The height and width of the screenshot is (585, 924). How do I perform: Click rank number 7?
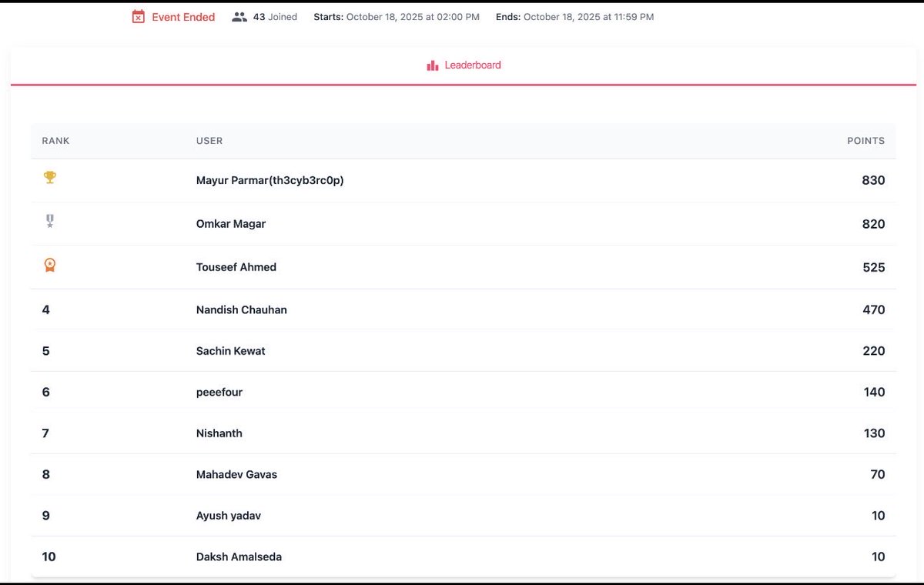pos(46,433)
